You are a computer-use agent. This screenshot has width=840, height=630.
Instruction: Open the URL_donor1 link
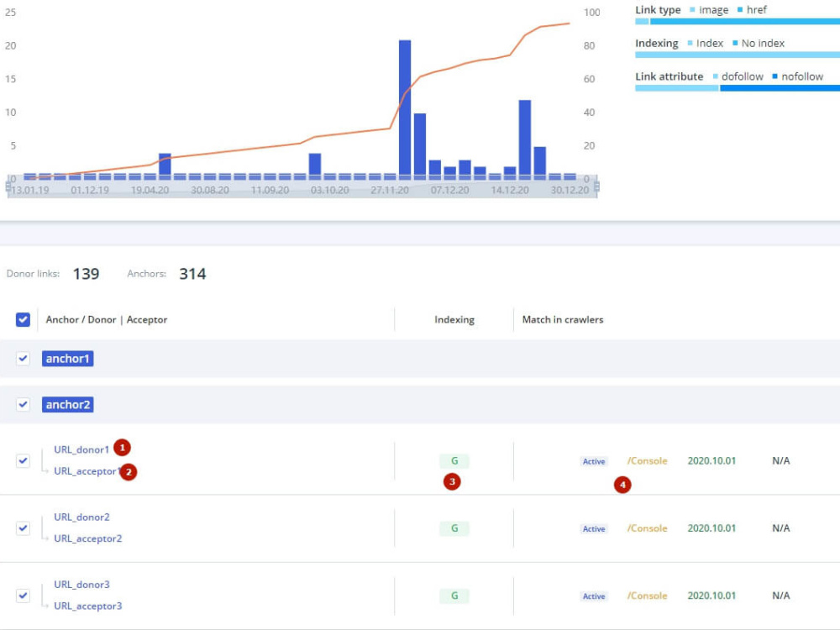(81, 449)
